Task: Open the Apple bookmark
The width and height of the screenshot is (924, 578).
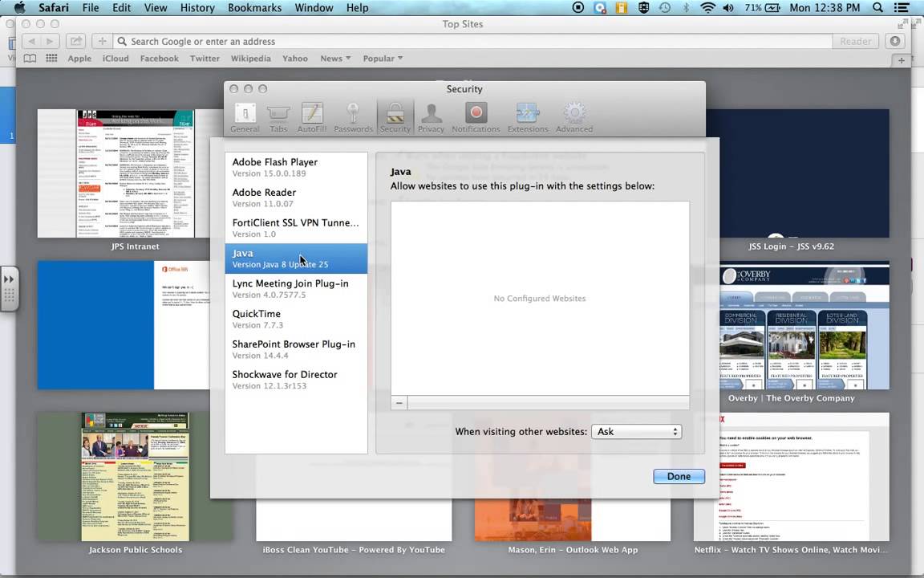Action: pos(79,59)
